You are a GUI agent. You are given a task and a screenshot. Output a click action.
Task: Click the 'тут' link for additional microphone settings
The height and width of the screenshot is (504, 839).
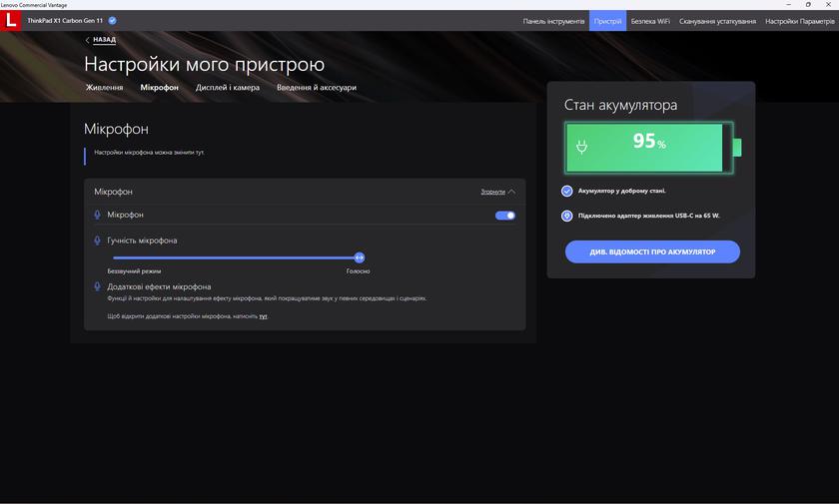pos(264,316)
